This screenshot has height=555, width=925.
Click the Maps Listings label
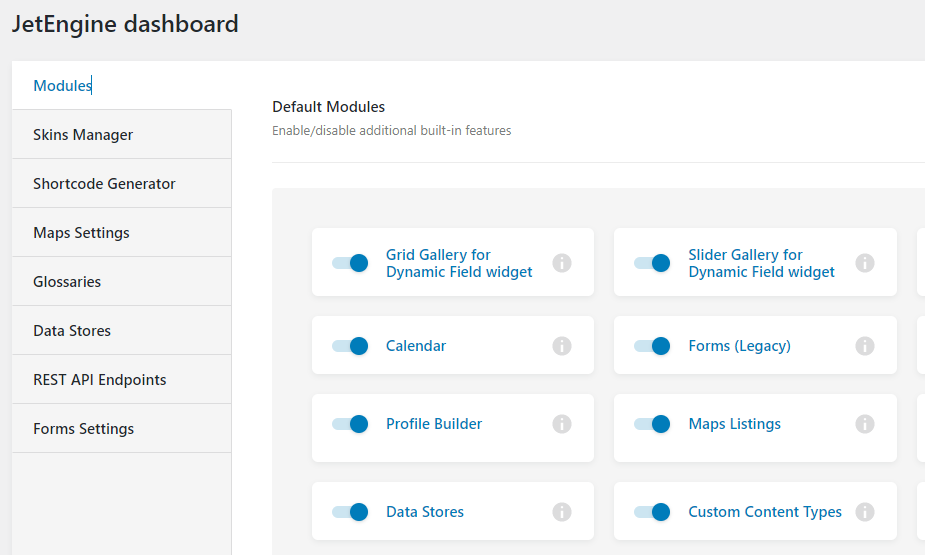point(734,423)
